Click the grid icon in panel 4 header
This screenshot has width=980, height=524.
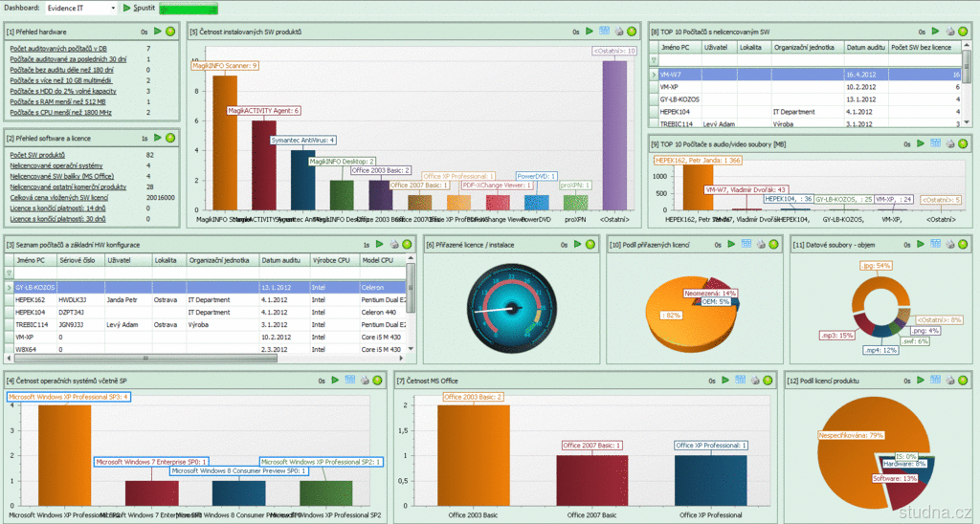click(x=349, y=382)
